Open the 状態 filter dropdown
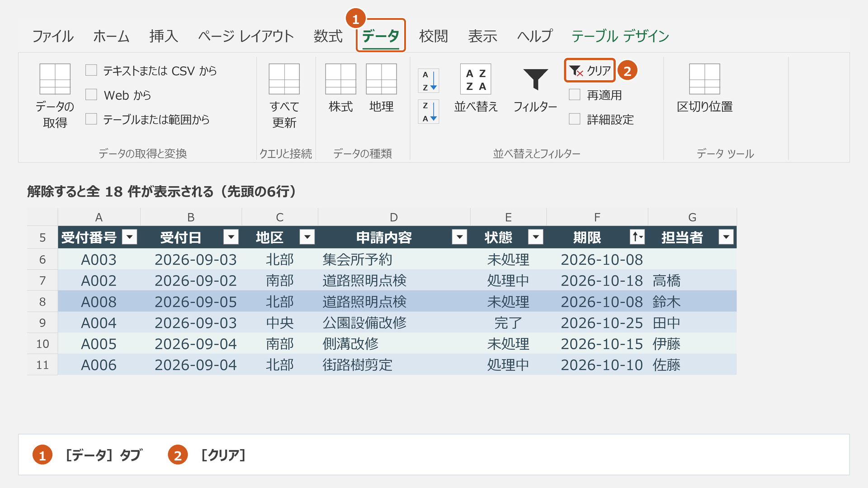Image resolution: width=868 pixels, height=488 pixels. tap(536, 237)
